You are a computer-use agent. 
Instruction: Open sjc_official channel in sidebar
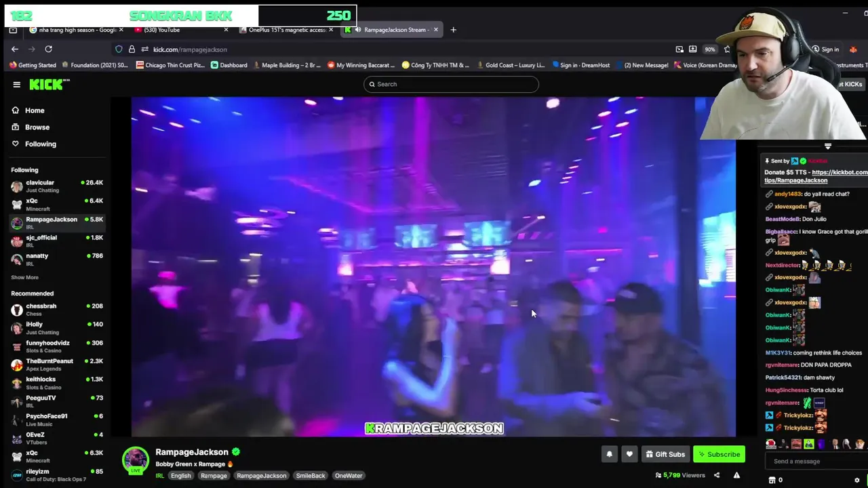click(57, 241)
